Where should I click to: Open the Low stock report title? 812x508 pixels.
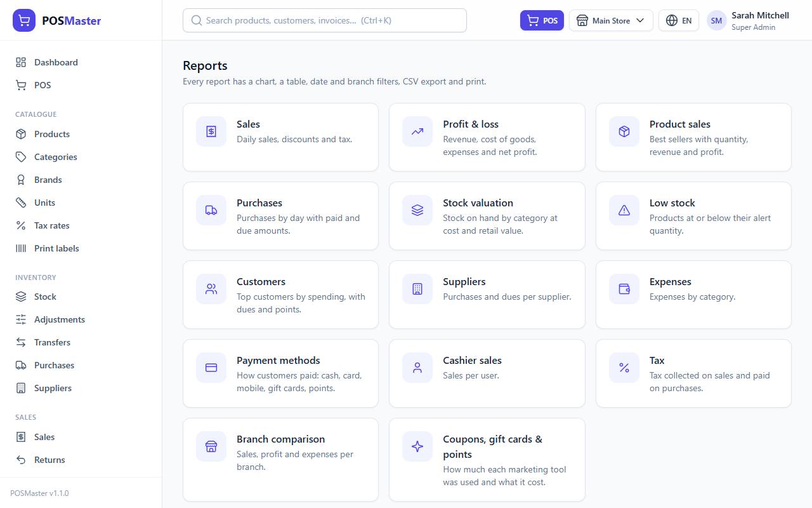(672, 203)
